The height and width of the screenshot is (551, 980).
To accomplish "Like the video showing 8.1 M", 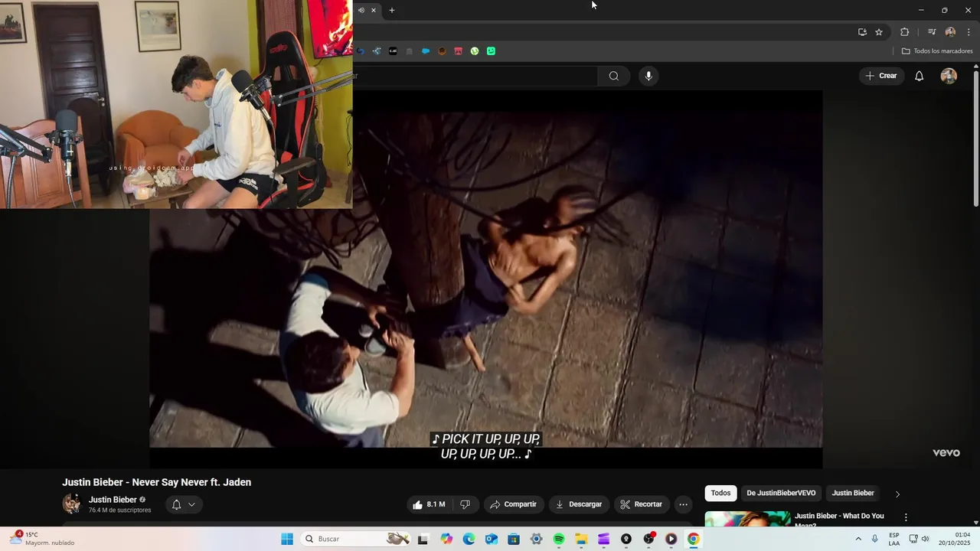I will point(429,504).
